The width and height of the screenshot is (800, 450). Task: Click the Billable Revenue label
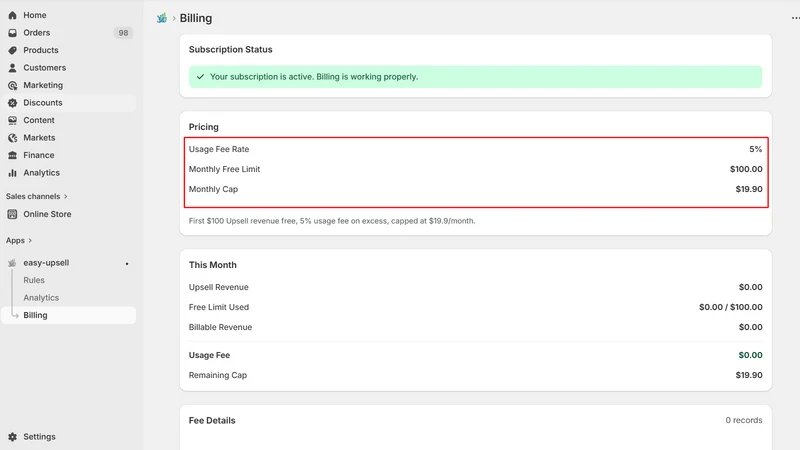220,327
